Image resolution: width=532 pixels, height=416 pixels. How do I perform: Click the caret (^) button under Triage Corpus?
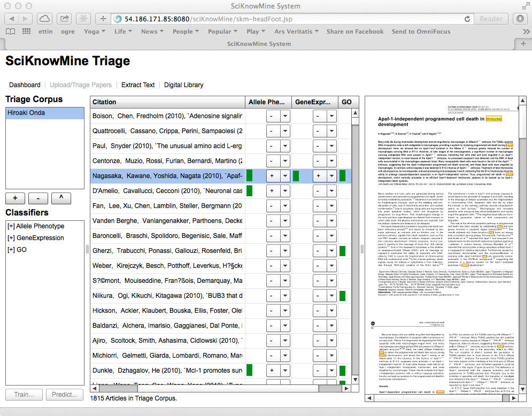(x=61, y=198)
